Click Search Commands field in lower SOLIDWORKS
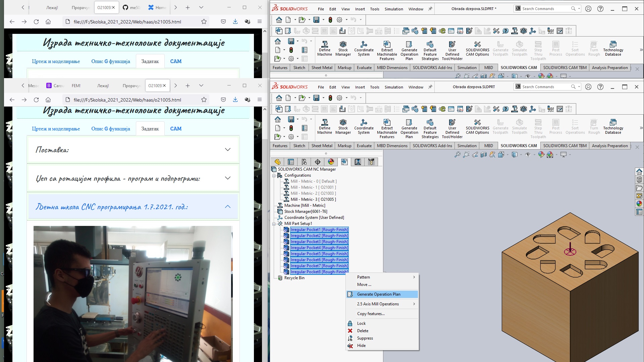 (x=546, y=87)
